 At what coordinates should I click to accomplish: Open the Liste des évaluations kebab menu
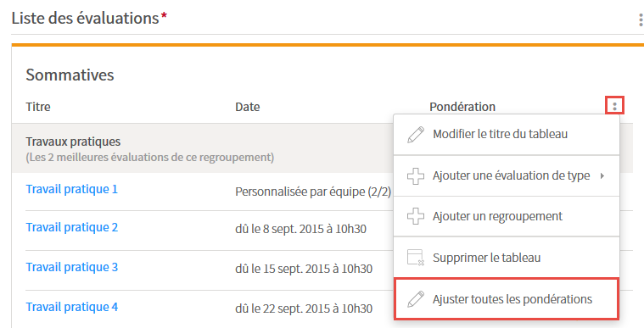pyautogui.click(x=641, y=19)
